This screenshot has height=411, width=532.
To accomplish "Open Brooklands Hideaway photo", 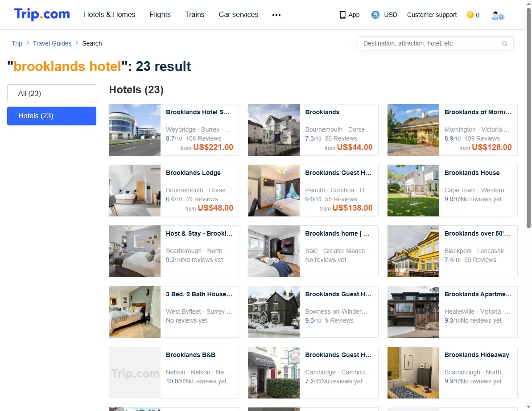I will coord(413,373).
